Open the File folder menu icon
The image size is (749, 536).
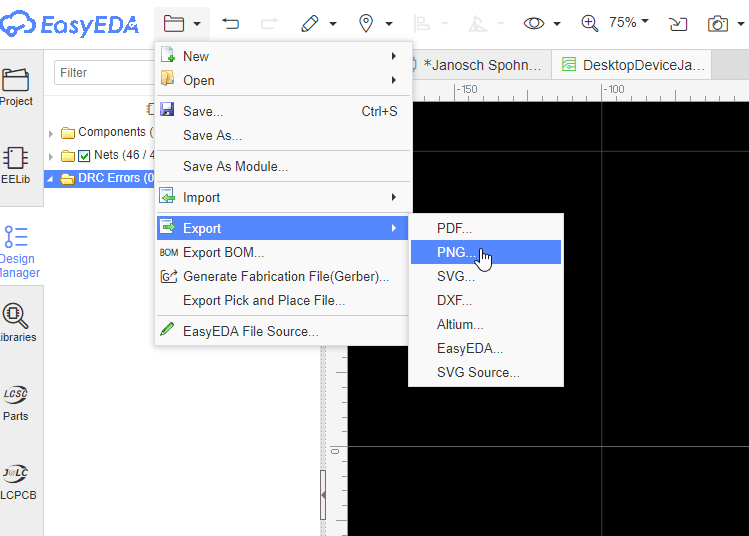174,23
